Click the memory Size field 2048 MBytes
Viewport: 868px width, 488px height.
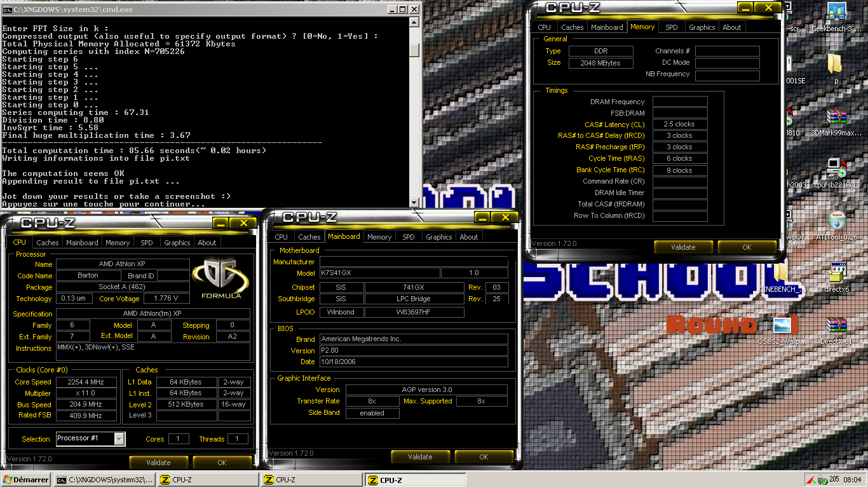click(600, 63)
